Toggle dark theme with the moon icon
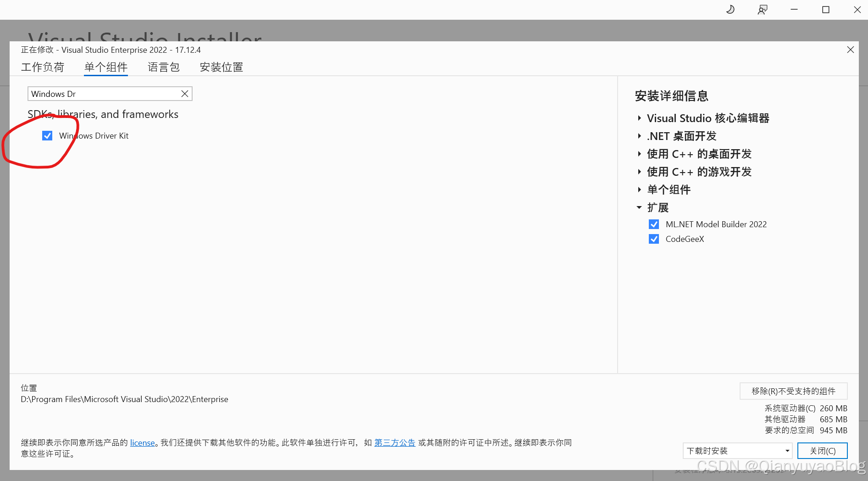The width and height of the screenshot is (868, 481). [x=730, y=10]
